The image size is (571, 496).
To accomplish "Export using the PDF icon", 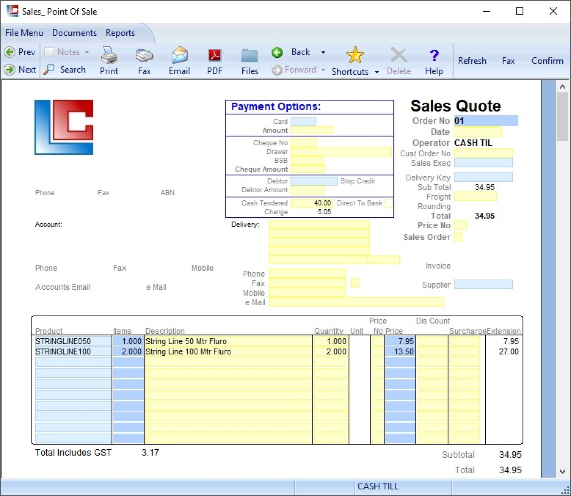I will (215, 55).
